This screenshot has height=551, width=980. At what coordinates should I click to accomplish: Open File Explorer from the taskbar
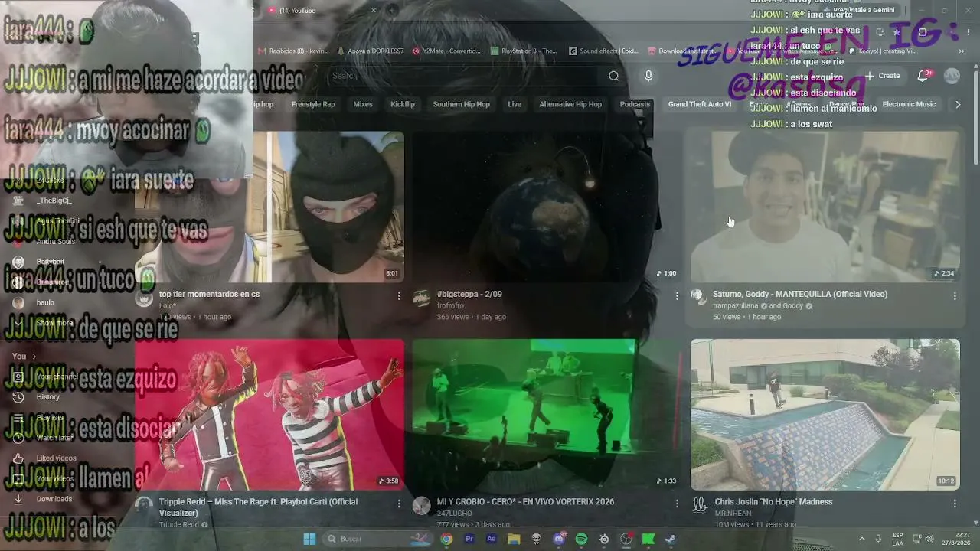coord(514,539)
